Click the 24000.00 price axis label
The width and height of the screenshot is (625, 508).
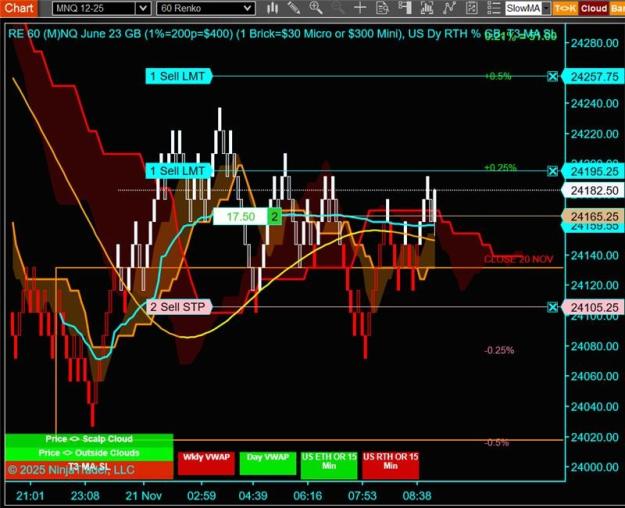(x=594, y=467)
